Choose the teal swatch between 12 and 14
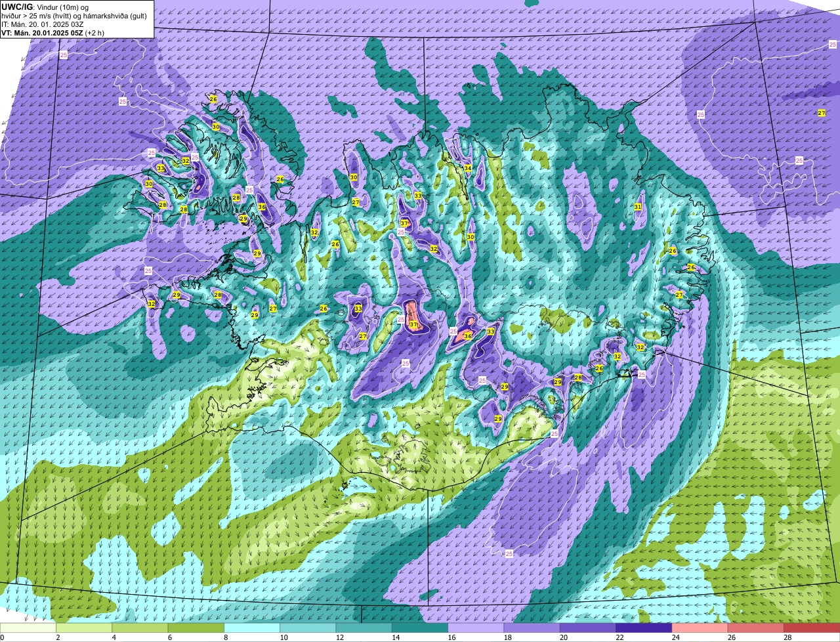The height and width of the screenshot is (642, 840). point(364,628)
